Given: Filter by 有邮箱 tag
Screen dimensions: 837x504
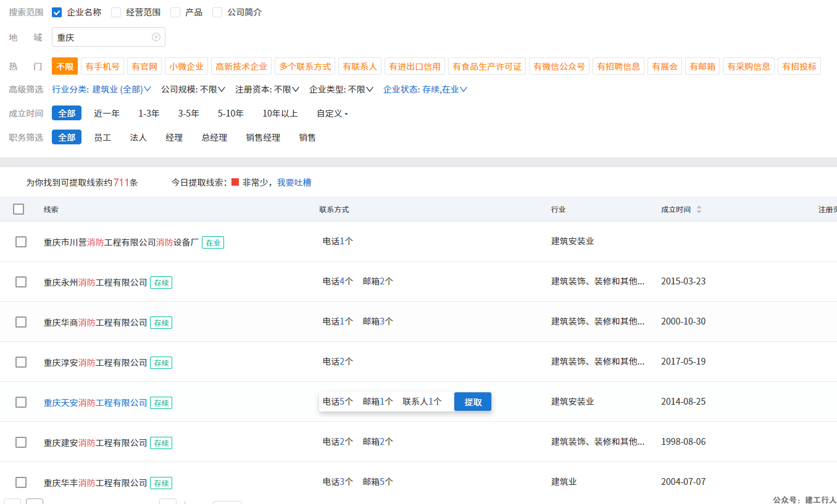Looking at the screenshot, I should 702,67.
